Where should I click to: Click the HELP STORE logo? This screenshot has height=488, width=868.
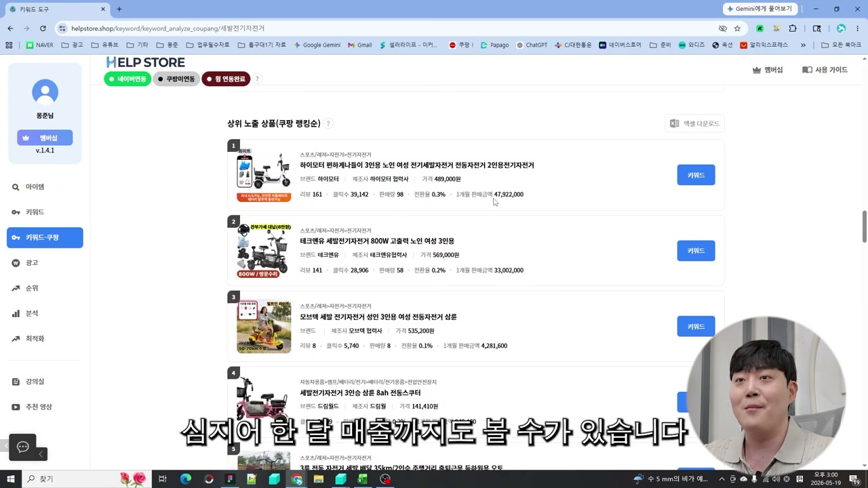point(145,62)
